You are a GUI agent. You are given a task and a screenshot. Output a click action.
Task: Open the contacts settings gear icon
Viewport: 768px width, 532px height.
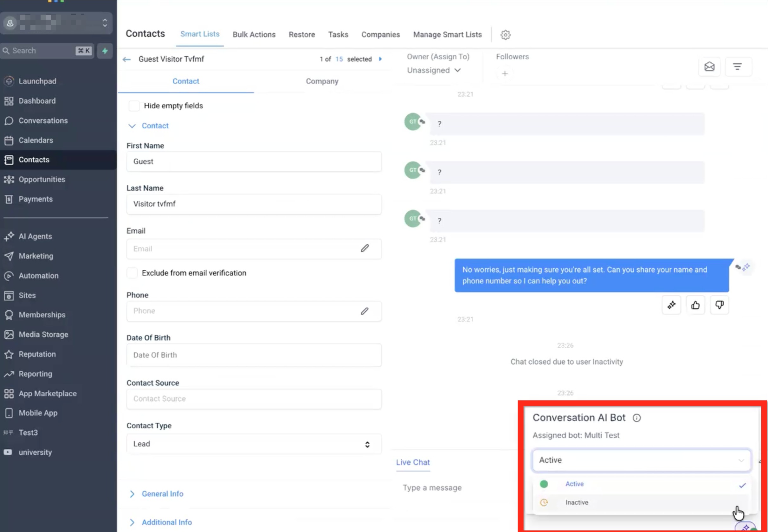point(505,35)
